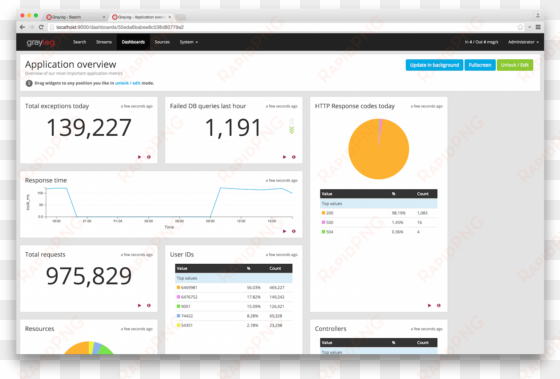
Task: Click the Application overview heading
Action: (71, 64)
